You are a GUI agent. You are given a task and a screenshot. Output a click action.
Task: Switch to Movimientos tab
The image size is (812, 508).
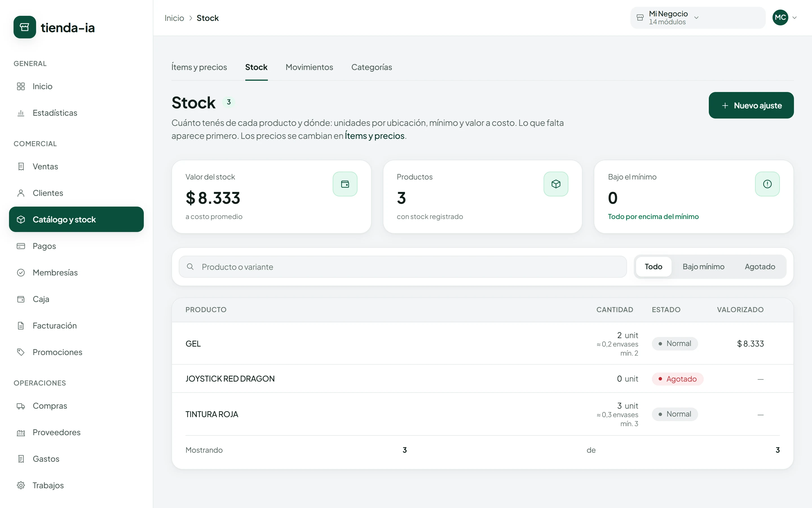coord(309,67)
